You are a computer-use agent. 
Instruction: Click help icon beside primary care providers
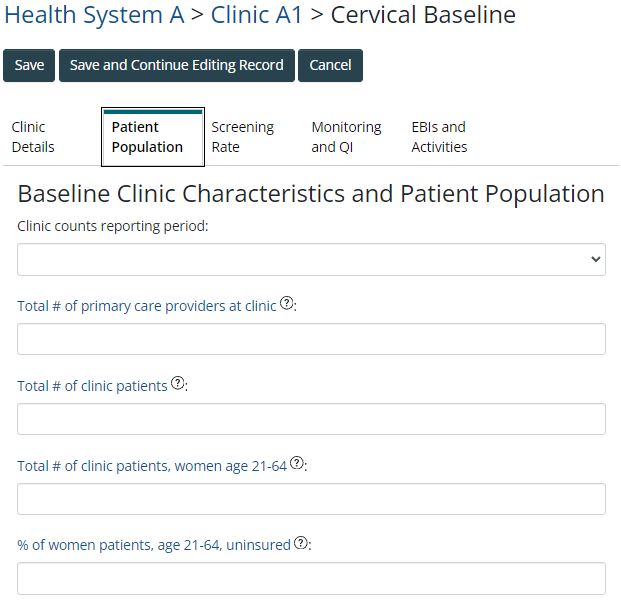(286, 304)
